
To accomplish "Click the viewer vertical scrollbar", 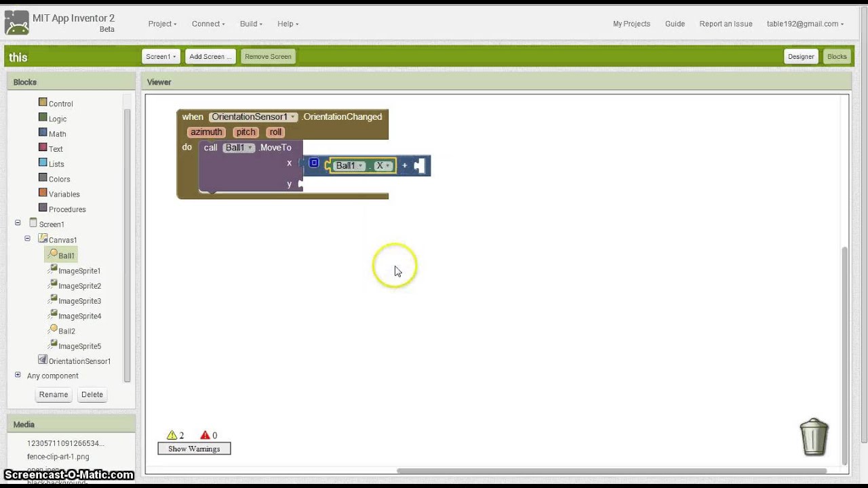I will tap(844, 355).
